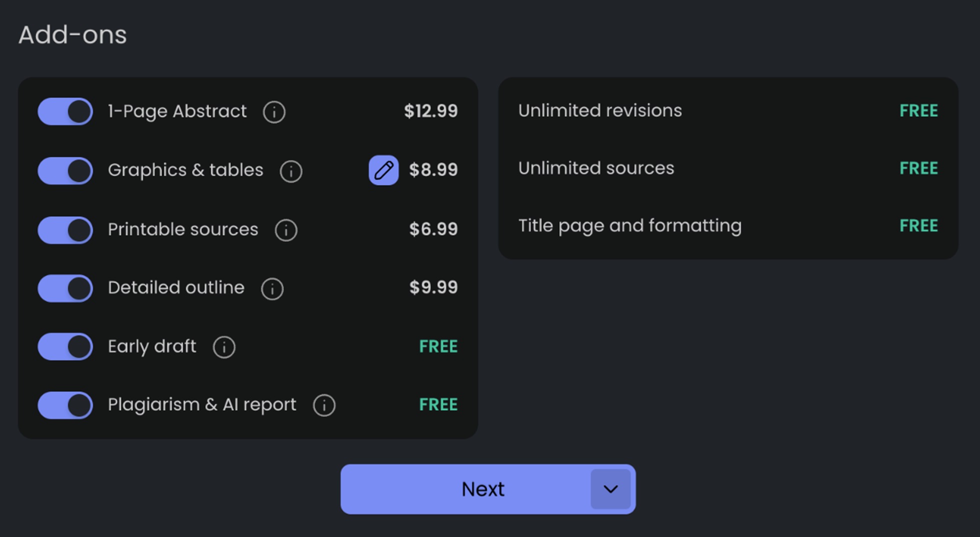The height and width of the screenshot is (537, 980).
Task: Select the Unlimited sources entry
Action: [x=596, y=168]
